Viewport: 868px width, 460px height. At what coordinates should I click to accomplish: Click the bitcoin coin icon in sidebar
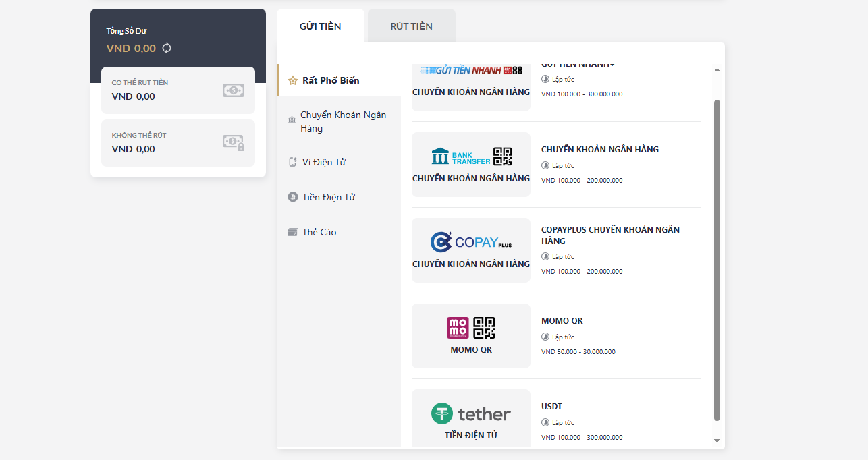(292, 197)
